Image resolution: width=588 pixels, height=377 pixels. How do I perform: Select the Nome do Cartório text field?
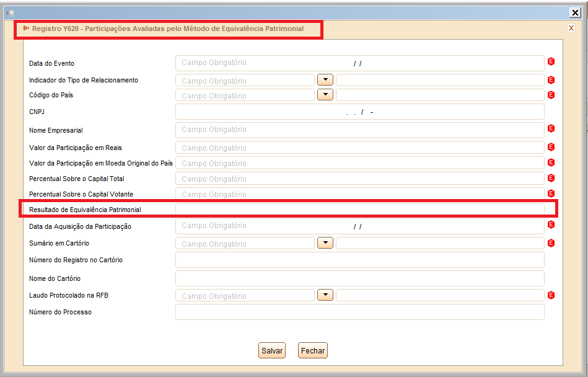pyautogui.click(x=359, y=278)
